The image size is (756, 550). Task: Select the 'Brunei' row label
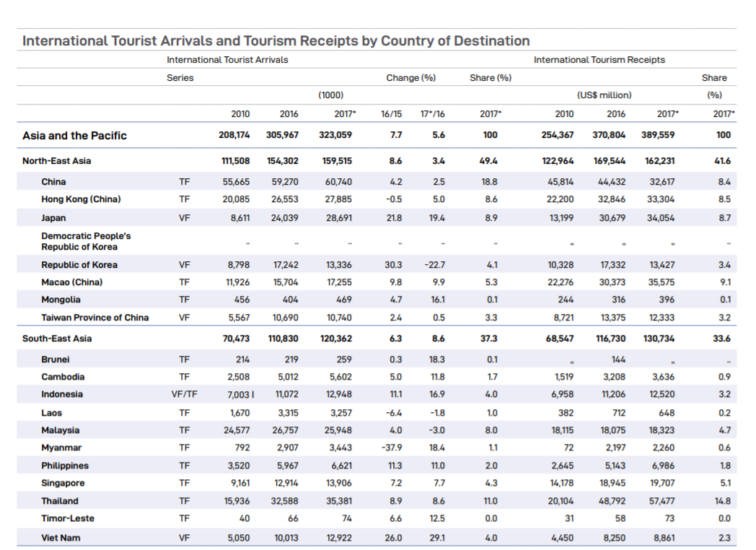pos(56,359)
